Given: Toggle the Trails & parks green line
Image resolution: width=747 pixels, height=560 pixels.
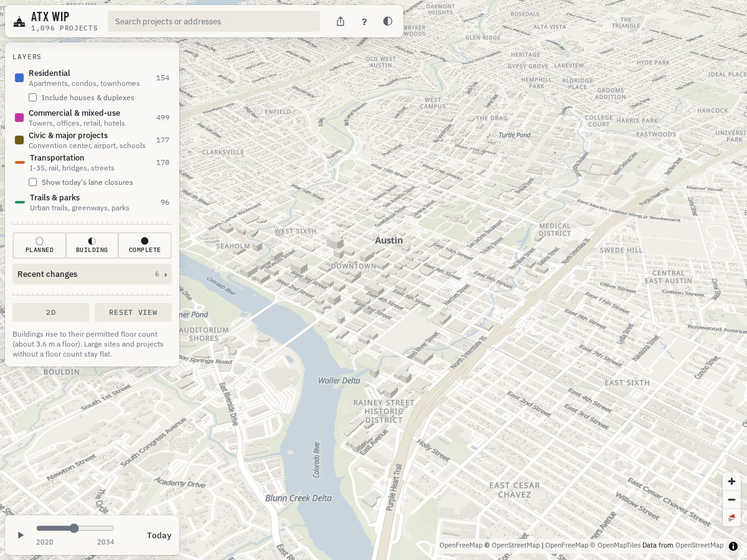Looking at the screenshot, I should [x=20, y=202].
